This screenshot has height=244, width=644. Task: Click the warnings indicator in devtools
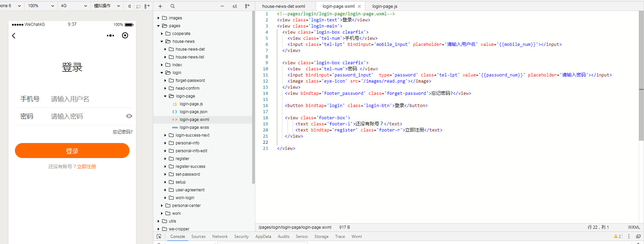(617, 237)
